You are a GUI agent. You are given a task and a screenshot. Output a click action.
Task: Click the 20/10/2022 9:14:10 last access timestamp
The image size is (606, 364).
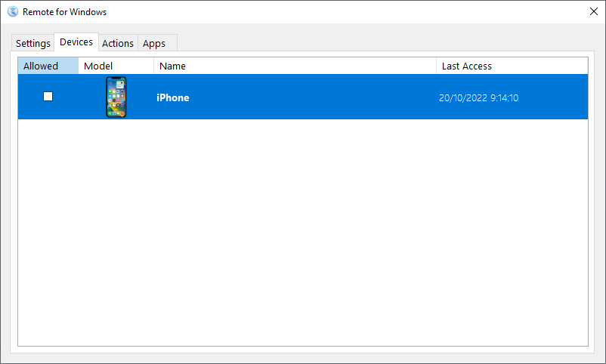coord(478,97)
